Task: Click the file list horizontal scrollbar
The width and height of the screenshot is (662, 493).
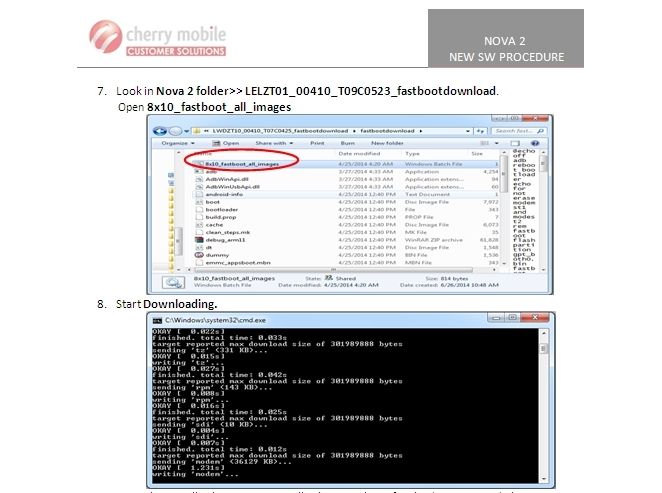Action: [x=333, y=270]
